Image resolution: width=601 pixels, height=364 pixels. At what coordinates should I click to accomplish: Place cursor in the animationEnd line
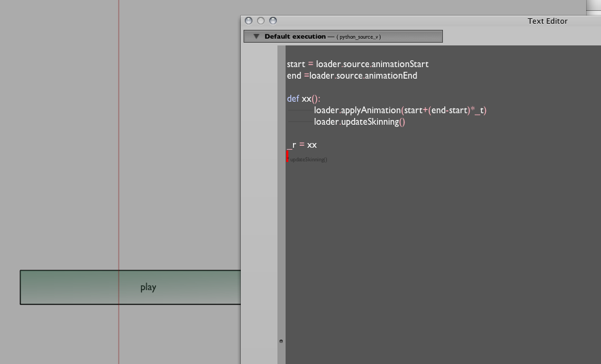pyautogui.click(x=352, y=76)
